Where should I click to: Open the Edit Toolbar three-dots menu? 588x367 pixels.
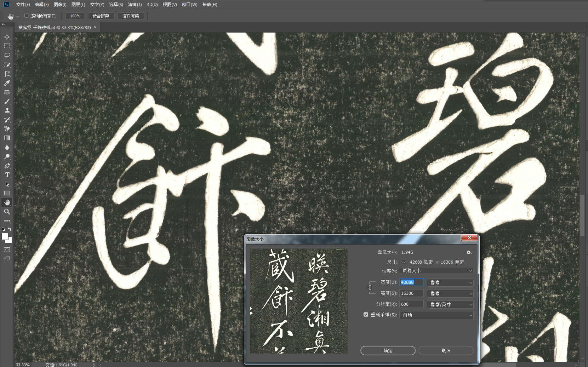tap(7, 221)
